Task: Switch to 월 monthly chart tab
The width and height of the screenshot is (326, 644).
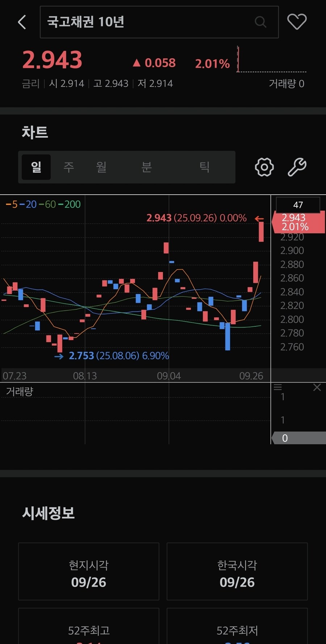Action: point(101,167)
